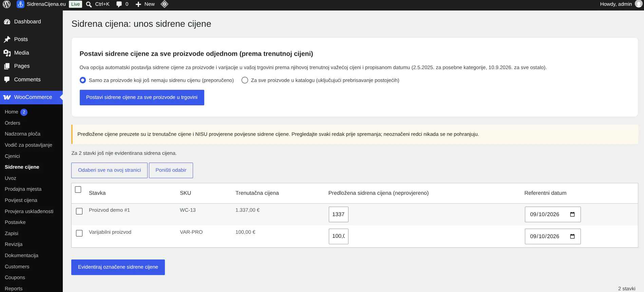644x292 pixels.
Task: Open calendar picker for Varijabilni proizvod date
Action: (x=572, y=236)
